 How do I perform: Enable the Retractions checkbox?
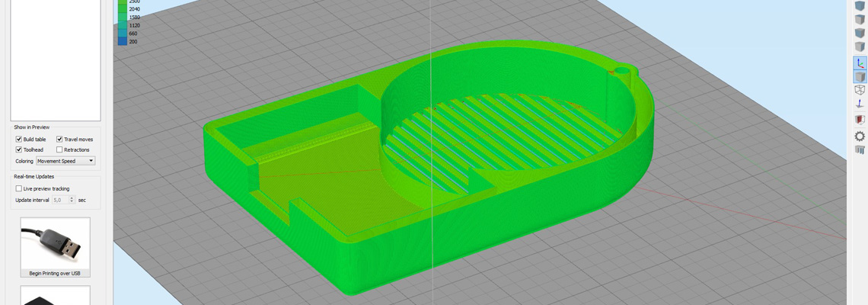click(59, 150)
